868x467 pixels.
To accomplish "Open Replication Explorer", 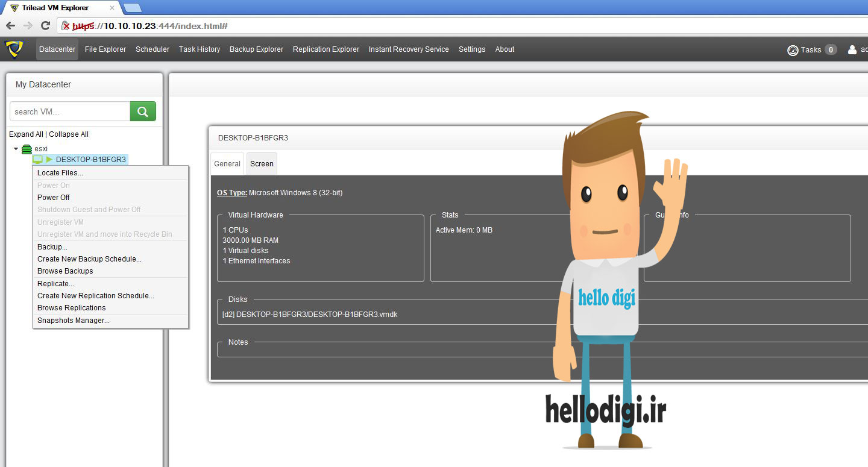I will point(326,49).
